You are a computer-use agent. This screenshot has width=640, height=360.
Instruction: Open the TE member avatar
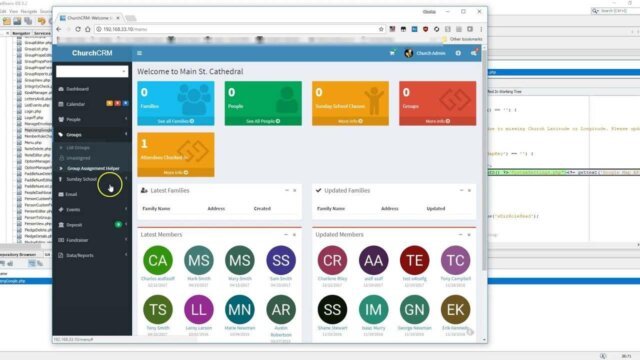(x=414, y=260)
